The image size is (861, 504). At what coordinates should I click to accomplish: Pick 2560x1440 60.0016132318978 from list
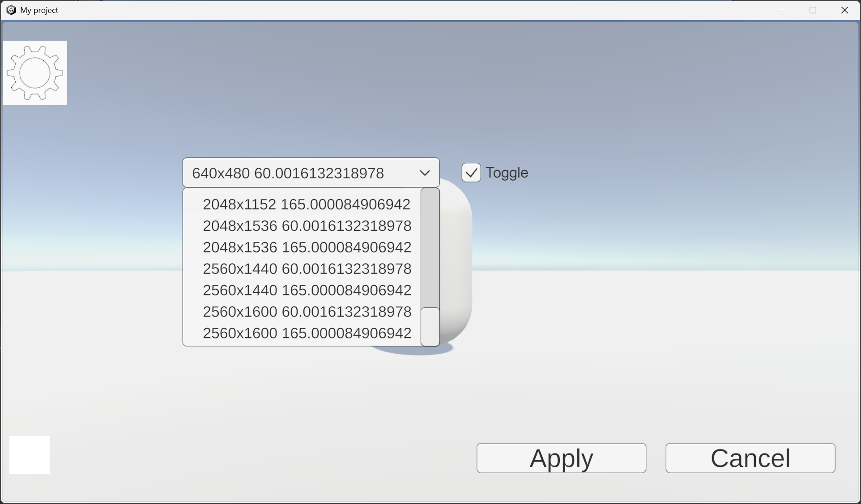coord(307,269)
